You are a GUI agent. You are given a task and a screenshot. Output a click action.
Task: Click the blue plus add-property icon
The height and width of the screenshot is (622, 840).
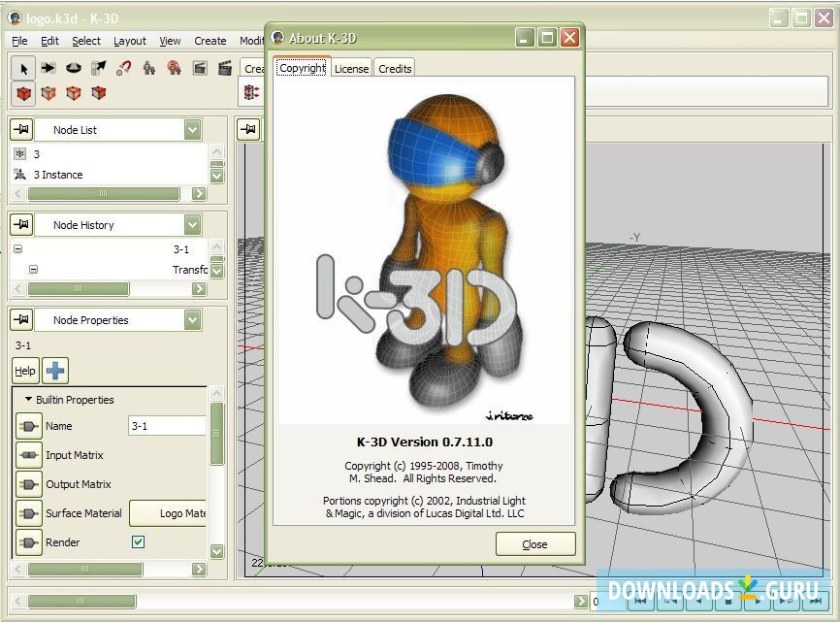tap(55, 371)
